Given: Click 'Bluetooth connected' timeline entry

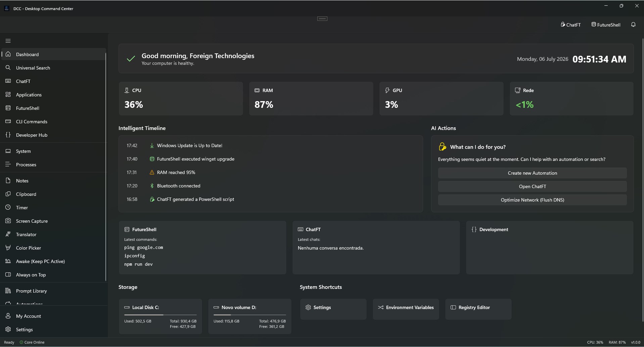Looking at the screenshot, I should [179, 186].
